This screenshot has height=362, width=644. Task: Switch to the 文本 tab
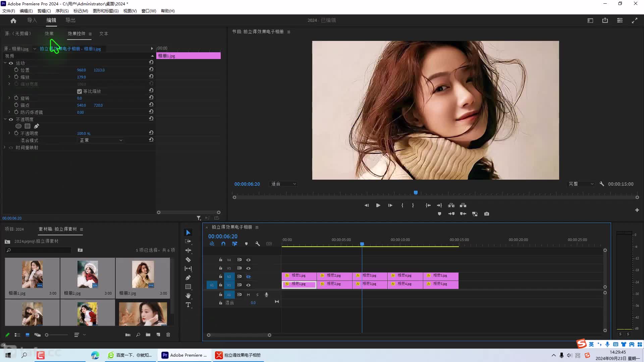tap(104, 34)
